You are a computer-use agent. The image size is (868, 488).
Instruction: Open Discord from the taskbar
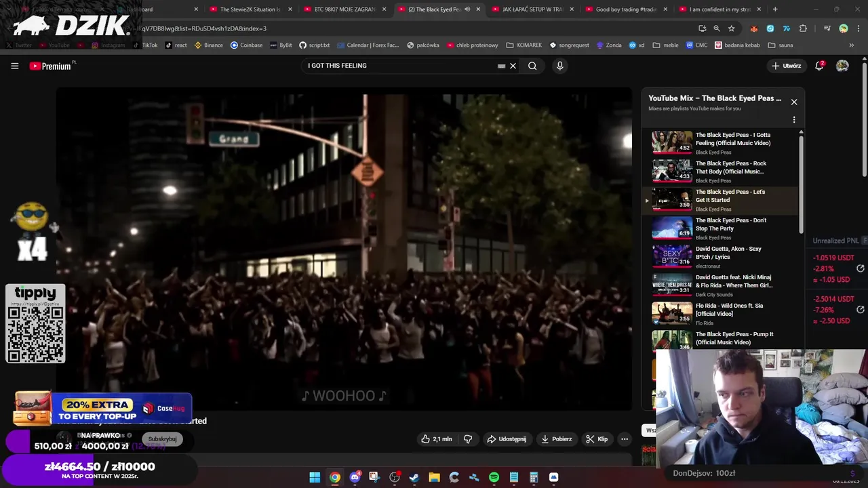[355, 477]
